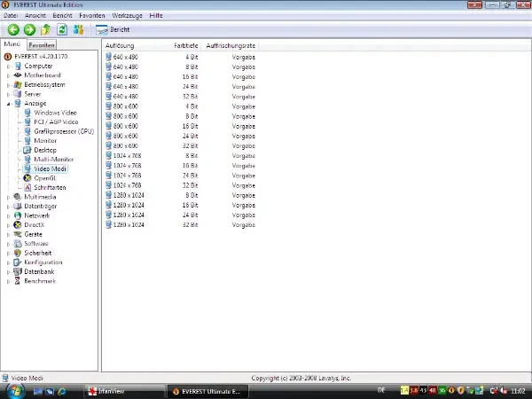Screen dimensions: 532x399
Task: Expand the Netzwerk tree node
Action: point(8,215)
